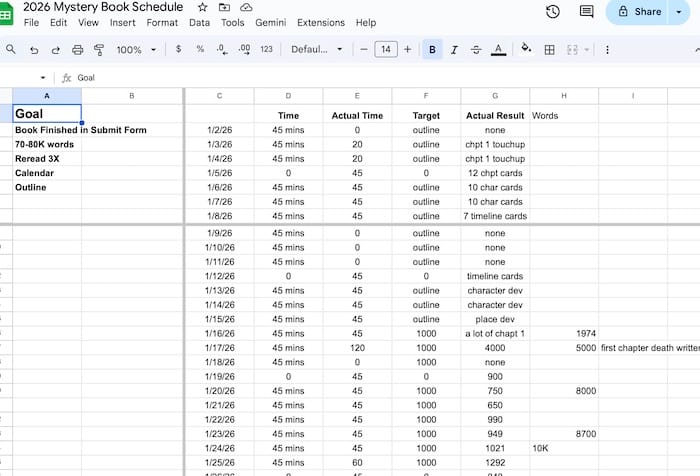Open the View menu
This screenshot has height=476, width=700.
pos(88,22)
